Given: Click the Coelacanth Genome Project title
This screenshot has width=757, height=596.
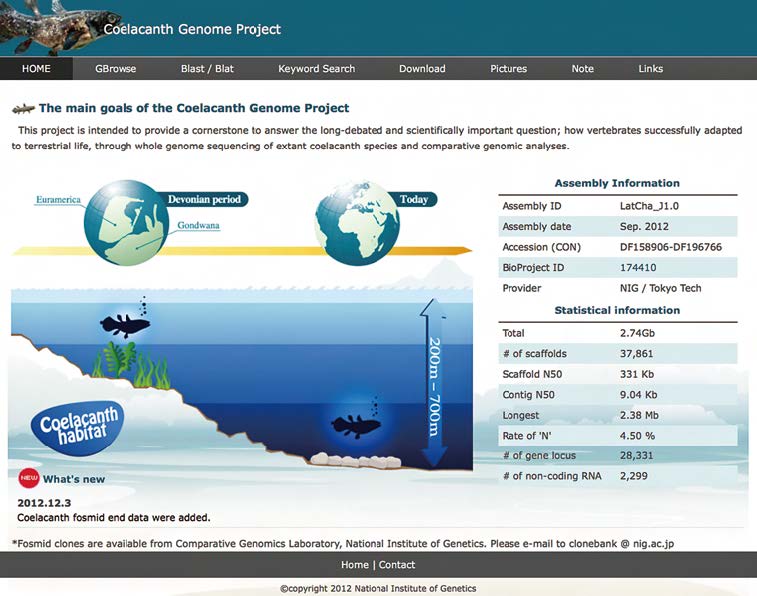Looking at the screenshot, I should point(192,29).
